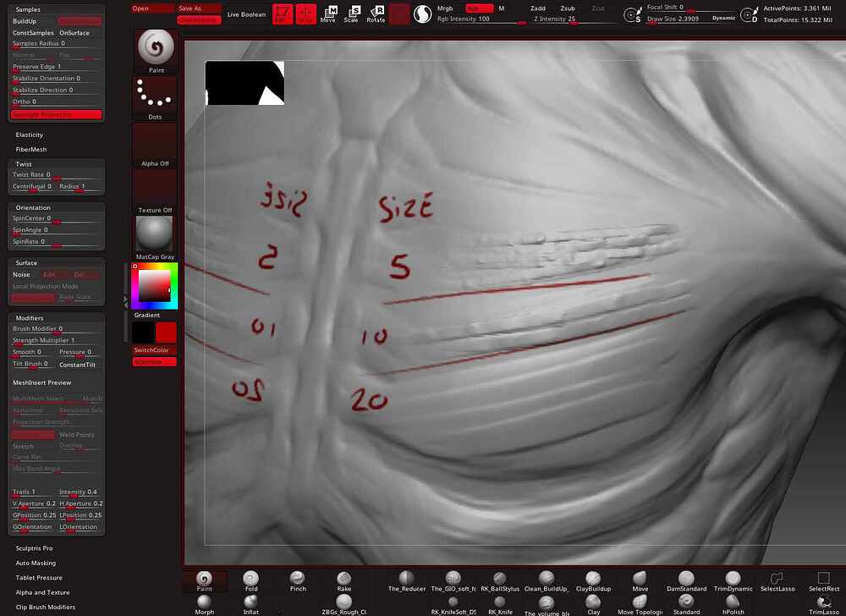
Task: Toggle the Zadd mode
Action: [x=538, y=8]
